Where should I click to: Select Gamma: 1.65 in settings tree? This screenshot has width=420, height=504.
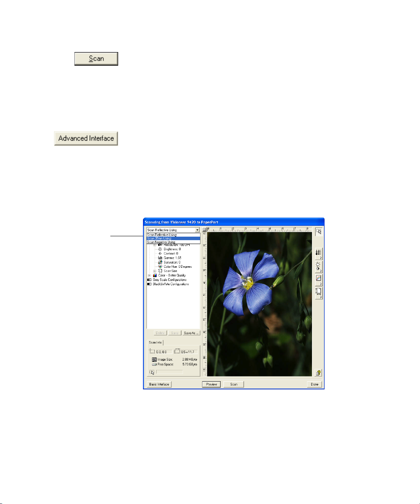[173, 258]
